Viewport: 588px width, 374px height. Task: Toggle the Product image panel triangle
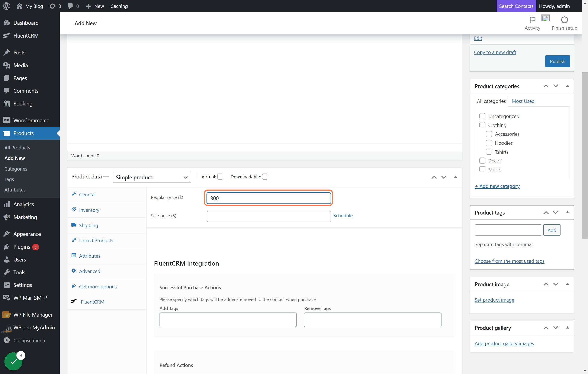[x=567, y=284]
